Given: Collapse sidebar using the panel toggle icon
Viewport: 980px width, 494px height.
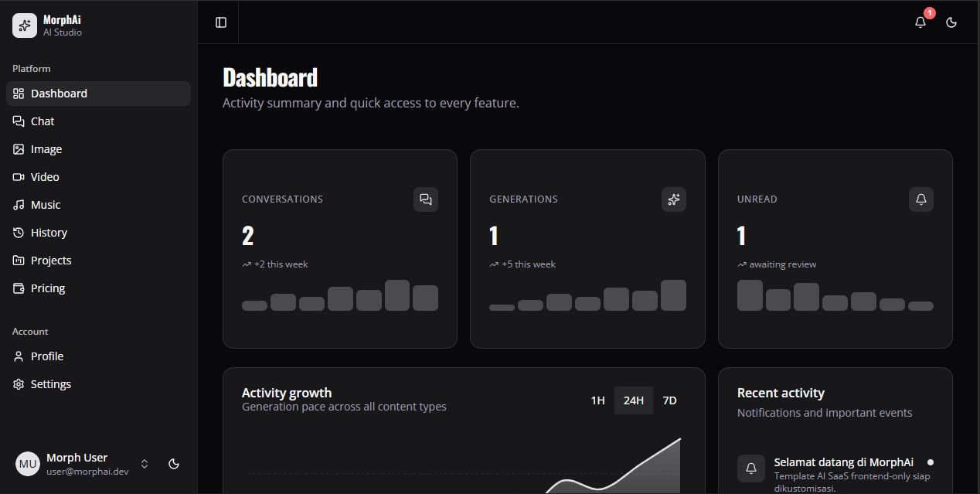Looking at the screenshot, I should (221, 22).
